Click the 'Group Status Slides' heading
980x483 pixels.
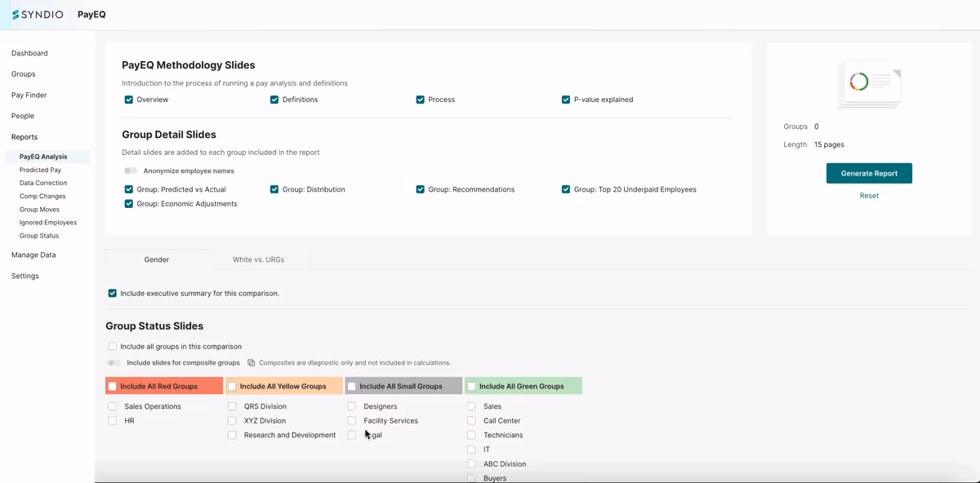coord(154,326)
